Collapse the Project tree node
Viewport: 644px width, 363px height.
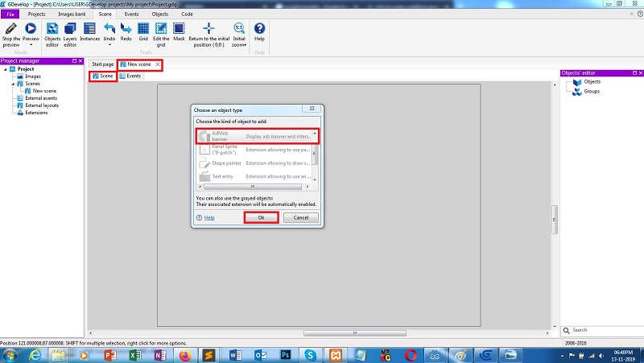(x=6, y=69)
